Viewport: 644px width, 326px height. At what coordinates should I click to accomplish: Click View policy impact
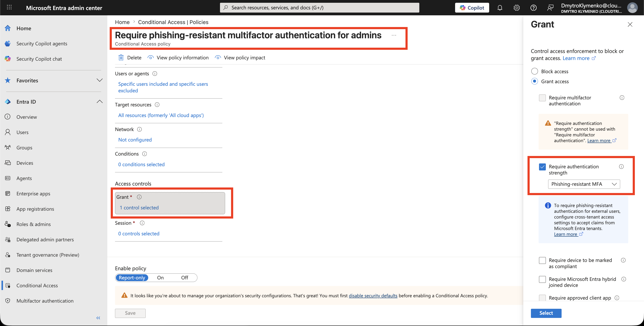pyautogui.click(x=240, y=57)
